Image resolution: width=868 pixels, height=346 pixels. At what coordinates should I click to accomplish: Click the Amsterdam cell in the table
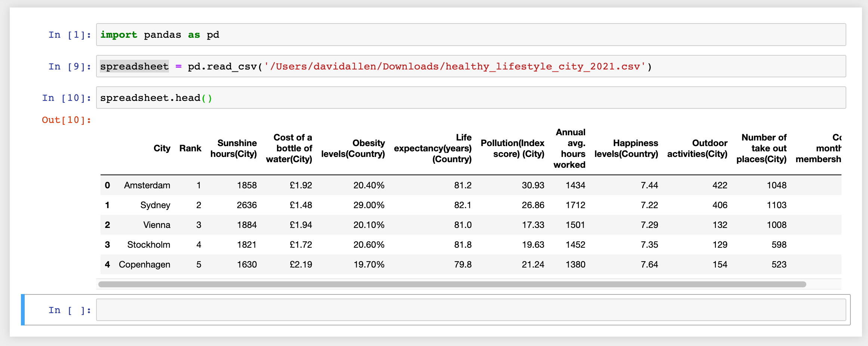tap(147, 185)
